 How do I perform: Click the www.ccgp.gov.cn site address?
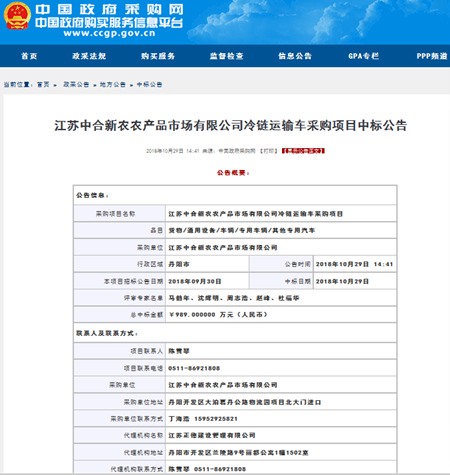coord(109,33)
